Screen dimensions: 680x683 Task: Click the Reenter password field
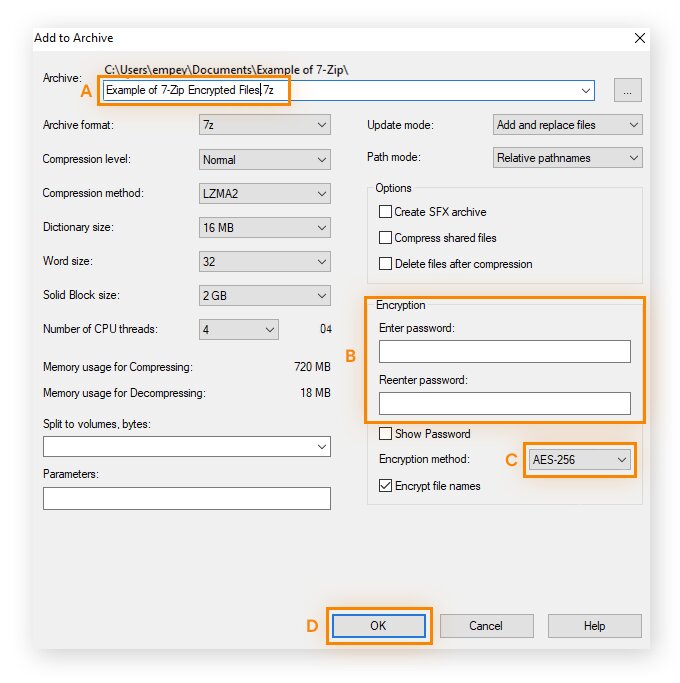(x=504, y=403)
